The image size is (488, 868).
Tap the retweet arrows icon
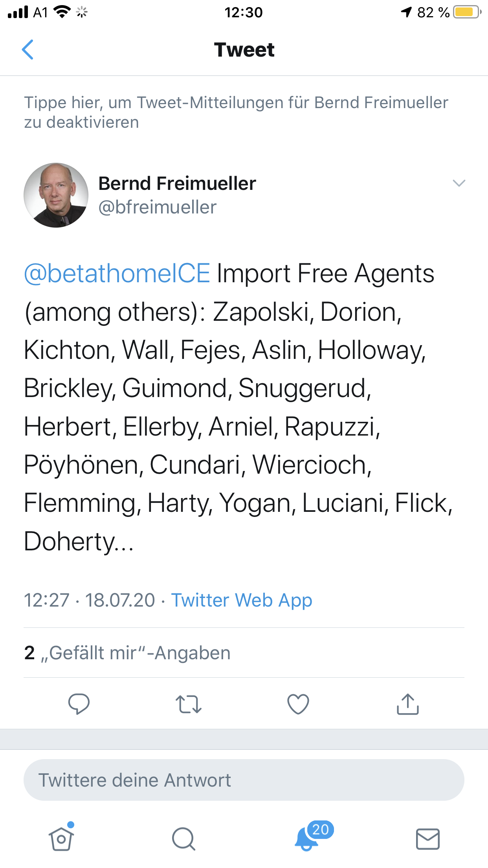pyautogui.click(x=189, y=704)
